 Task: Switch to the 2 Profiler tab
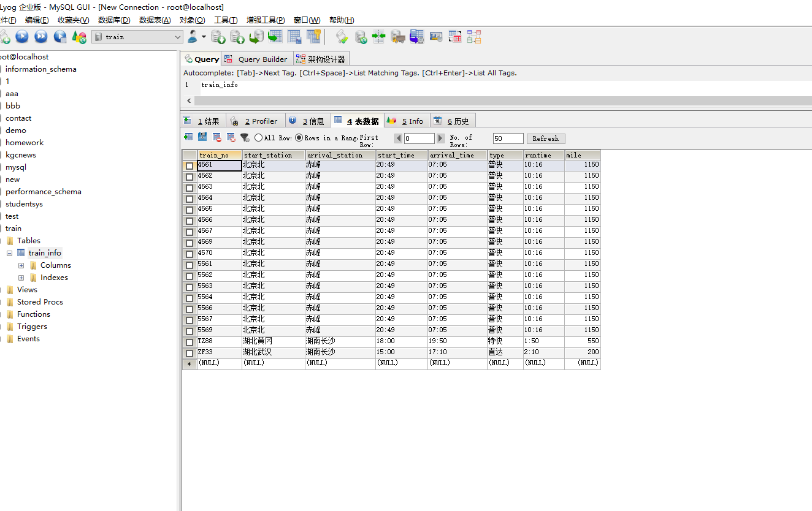(x=256, y=121)
